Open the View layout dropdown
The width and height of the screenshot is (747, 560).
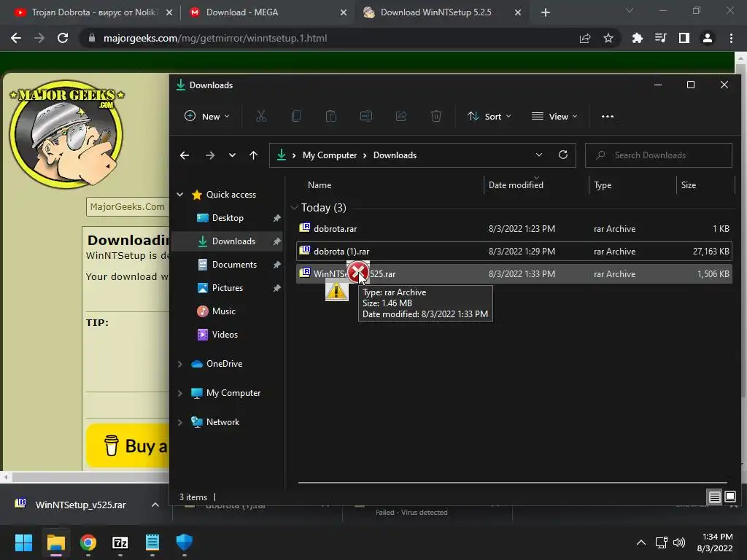554,116
